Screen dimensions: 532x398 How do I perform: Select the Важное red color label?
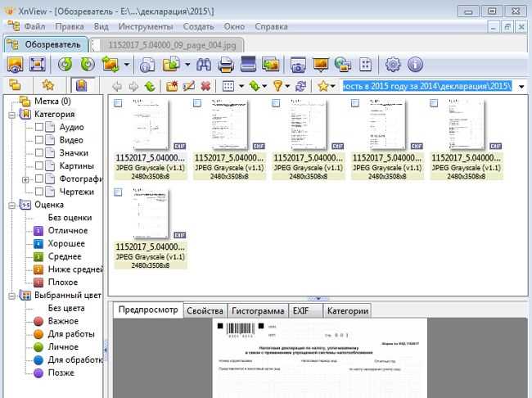[63, 321]
